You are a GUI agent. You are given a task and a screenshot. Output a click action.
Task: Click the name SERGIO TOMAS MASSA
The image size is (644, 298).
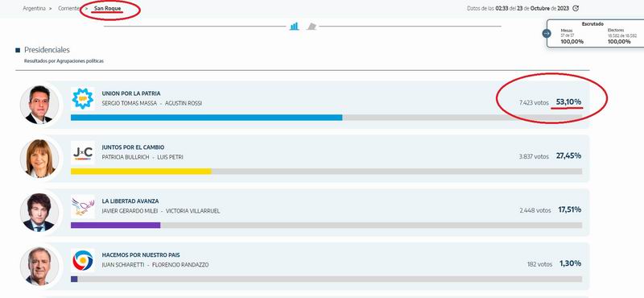(x=130, y=103)
